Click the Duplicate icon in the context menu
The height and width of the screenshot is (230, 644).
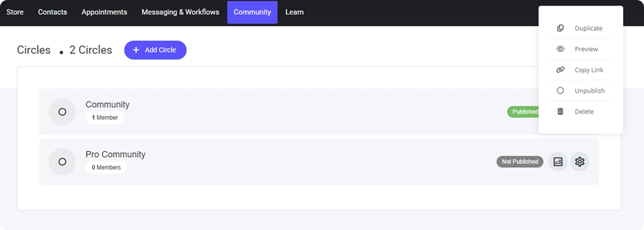click(560, 28)
